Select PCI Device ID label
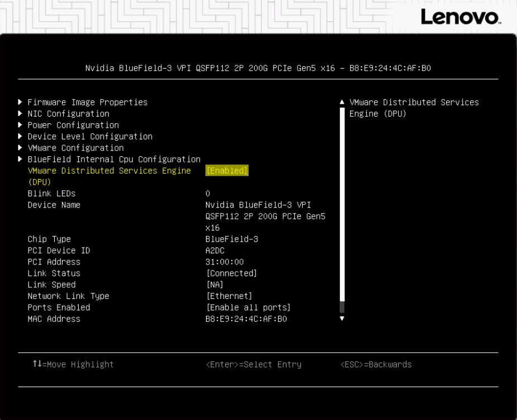 pyautogui.click(x=59, y=250)
